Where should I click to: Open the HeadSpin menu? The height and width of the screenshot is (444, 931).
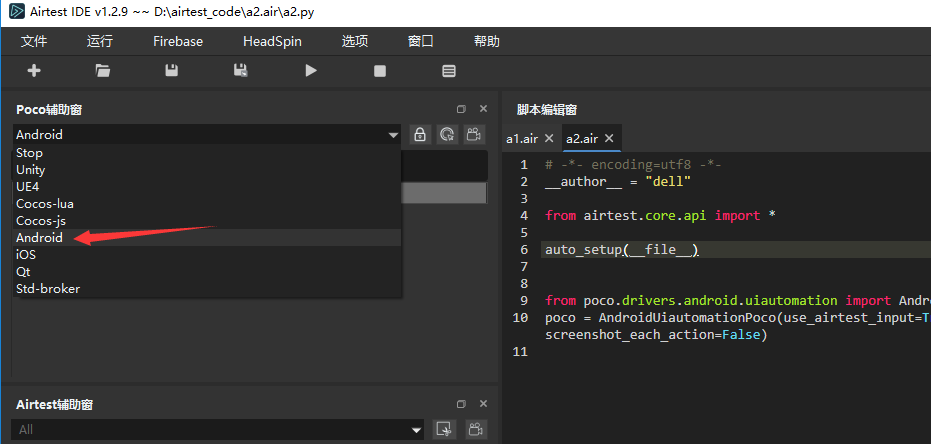[x=273, y=42]
